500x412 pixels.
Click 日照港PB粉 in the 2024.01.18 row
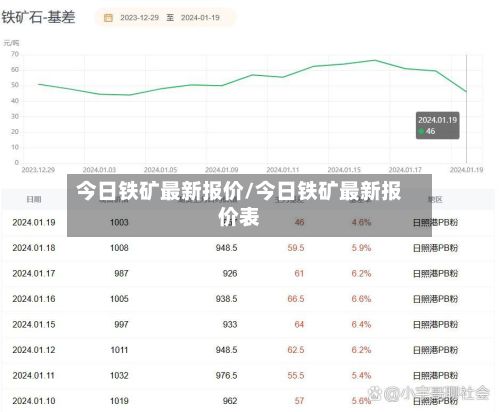435,248
